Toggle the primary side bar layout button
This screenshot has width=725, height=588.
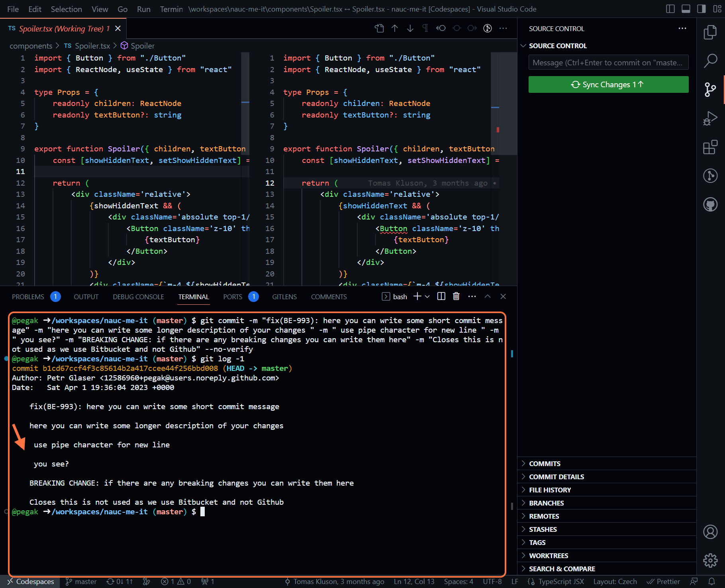[670, 9]
